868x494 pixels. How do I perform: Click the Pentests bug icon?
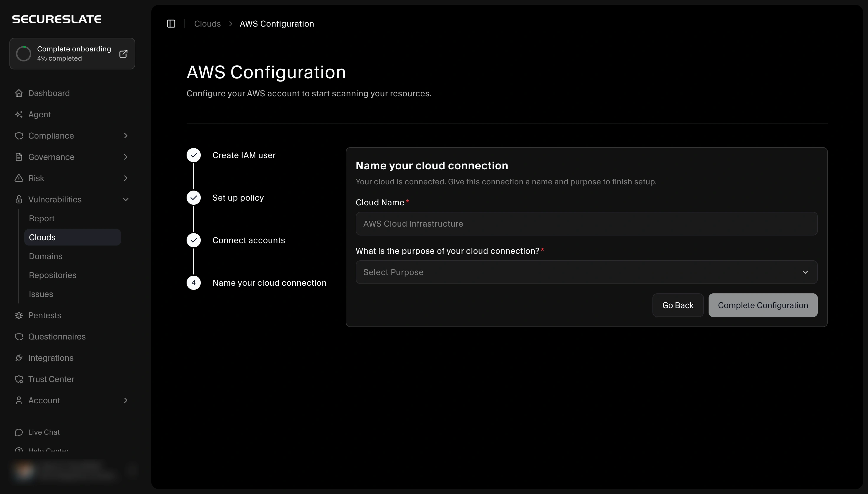19,315
